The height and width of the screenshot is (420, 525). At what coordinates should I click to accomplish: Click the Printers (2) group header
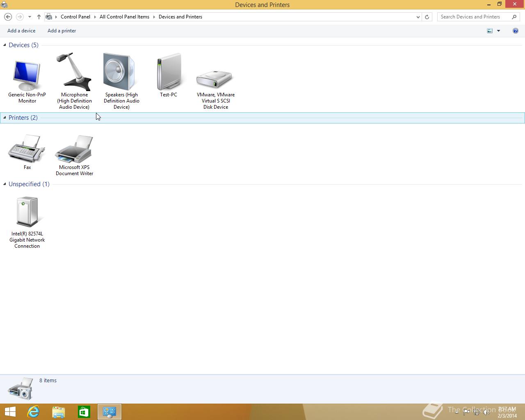[x=23, y=117]
